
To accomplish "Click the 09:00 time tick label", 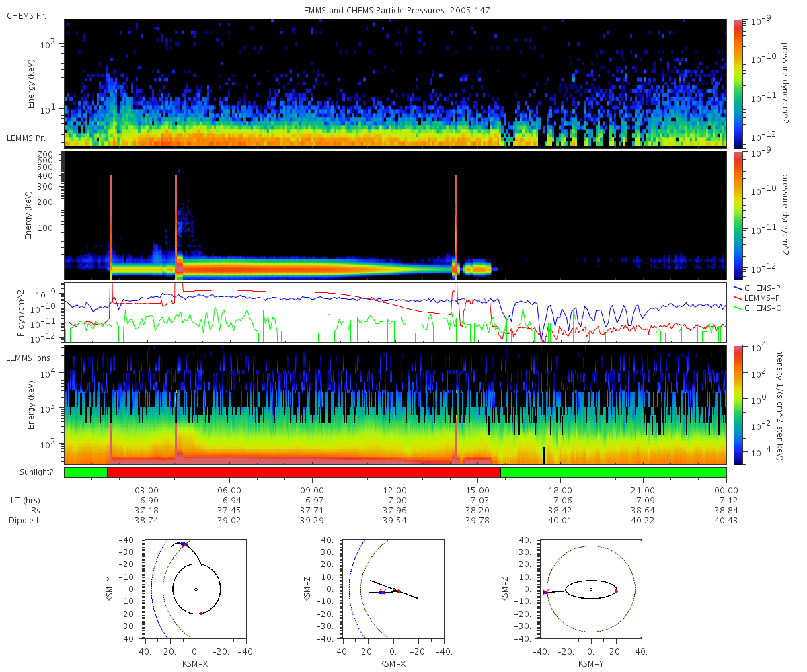I will (x=313, y=490).
